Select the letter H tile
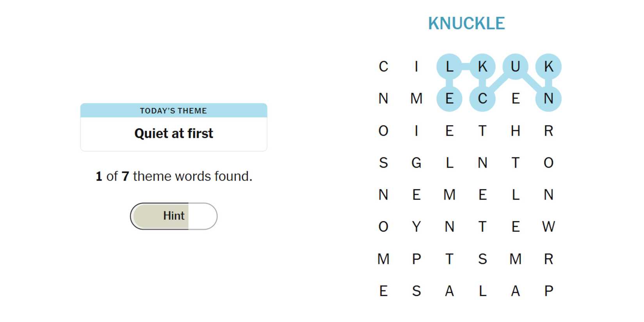The width and height of the screenshot is (644, 322). point(515,130)
